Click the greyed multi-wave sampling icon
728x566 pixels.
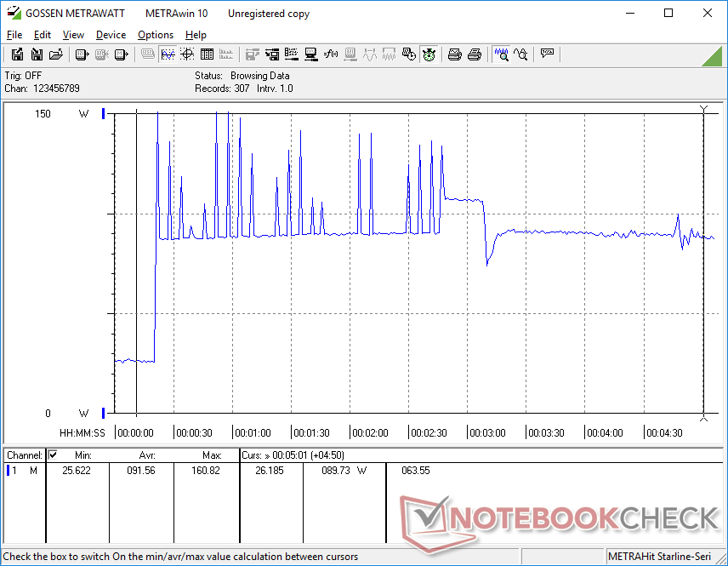(x=389, y=54)
